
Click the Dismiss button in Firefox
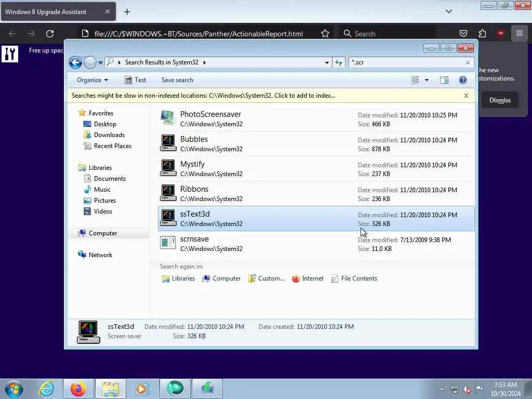pos(500,100)
